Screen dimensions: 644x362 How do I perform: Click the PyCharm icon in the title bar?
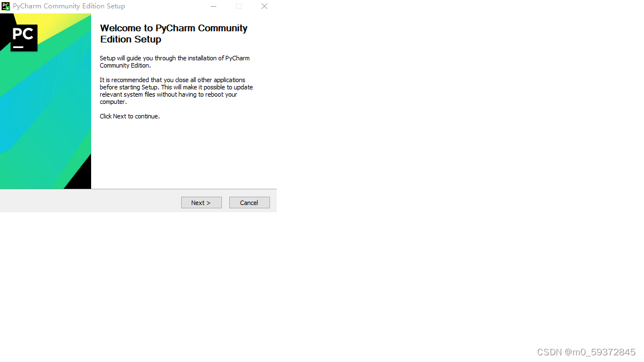click(x=6, y=6)
